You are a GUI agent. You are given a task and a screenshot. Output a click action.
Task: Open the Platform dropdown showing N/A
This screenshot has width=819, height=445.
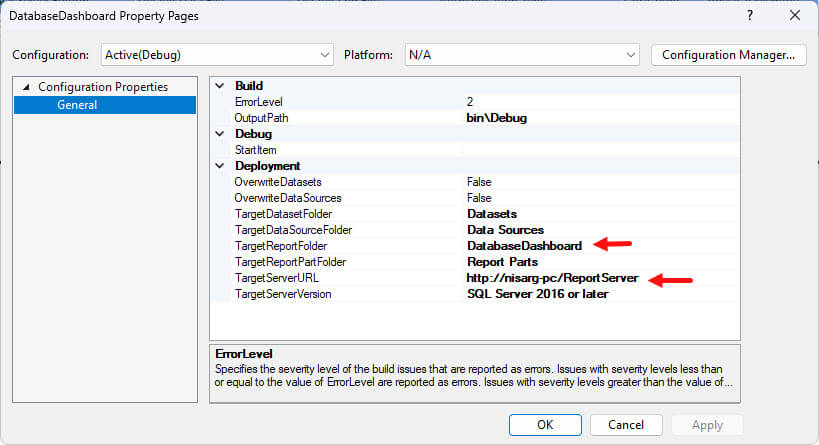pos(522,55)
